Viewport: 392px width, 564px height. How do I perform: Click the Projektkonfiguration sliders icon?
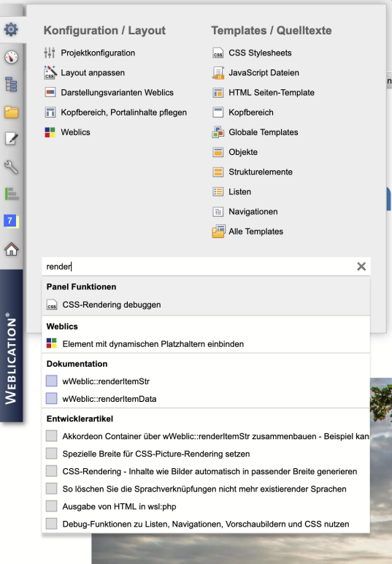[x=50, y=53]
